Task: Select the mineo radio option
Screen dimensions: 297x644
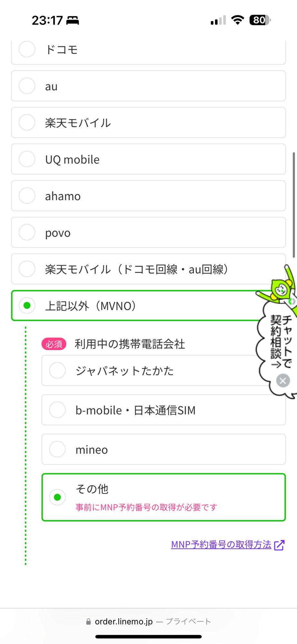Action: point(57,449)
